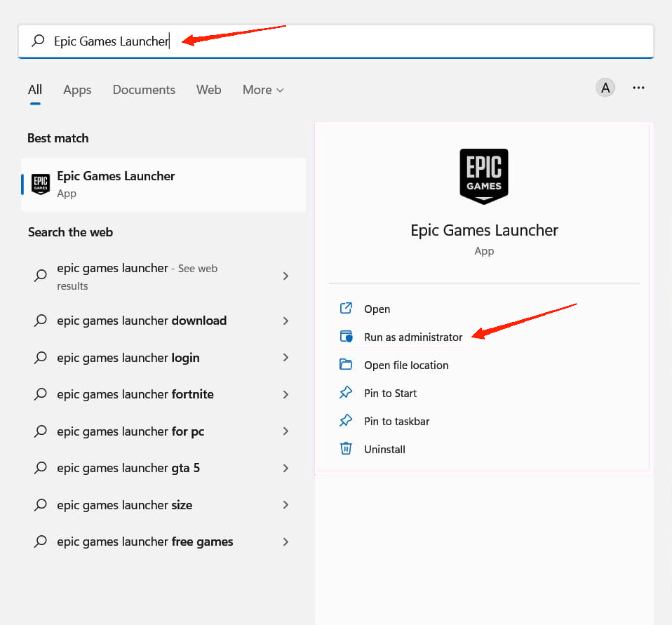672x625 pixels.
Task: Click the Open launch icon
Action: (x=346, y=309)
